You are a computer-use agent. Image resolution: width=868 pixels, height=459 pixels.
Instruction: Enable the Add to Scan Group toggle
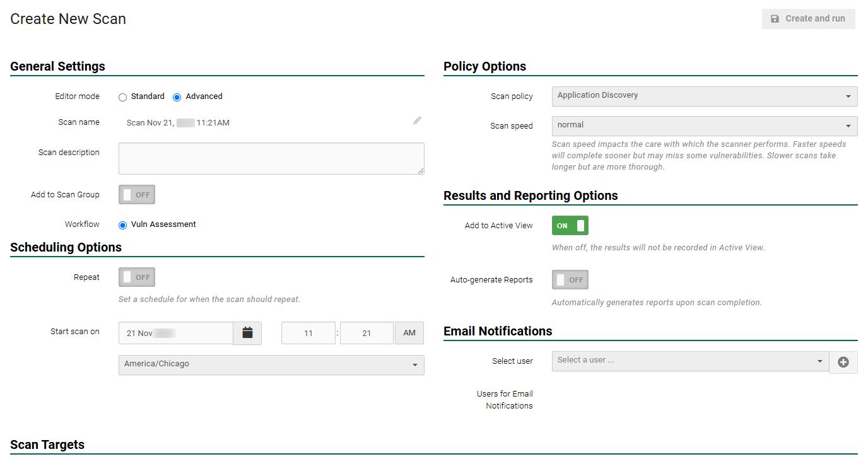136,194
